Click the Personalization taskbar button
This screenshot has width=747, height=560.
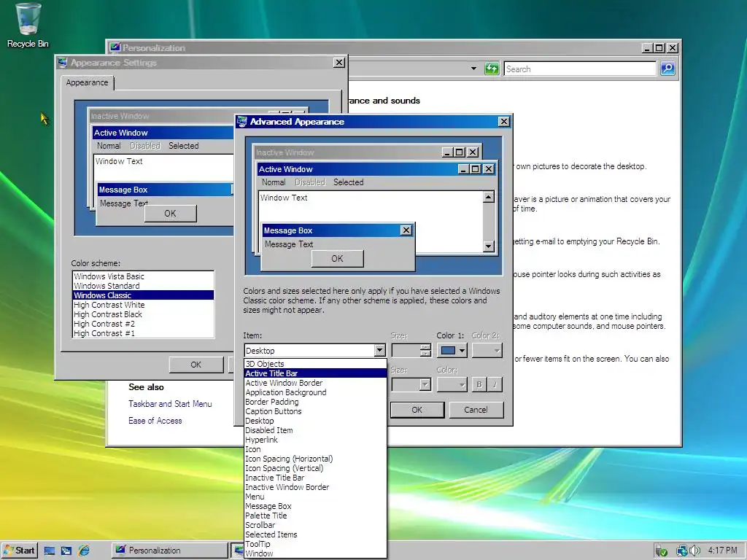click(169, 551)
